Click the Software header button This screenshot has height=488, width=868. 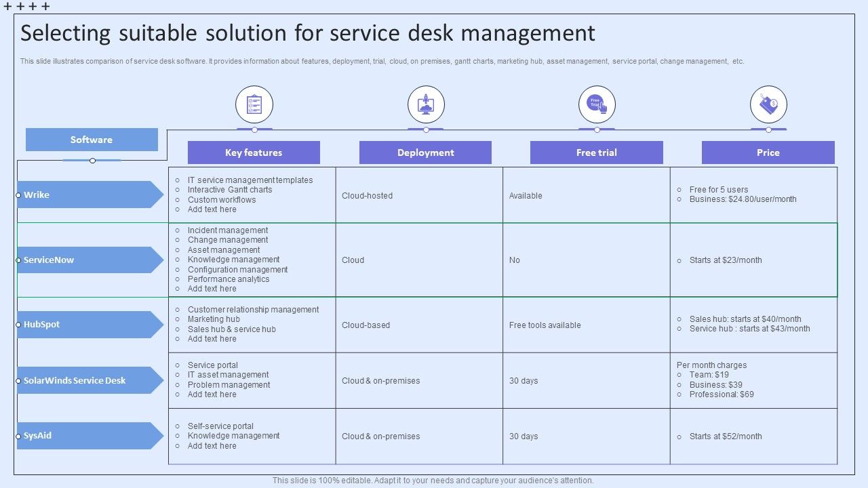point(92,140)
